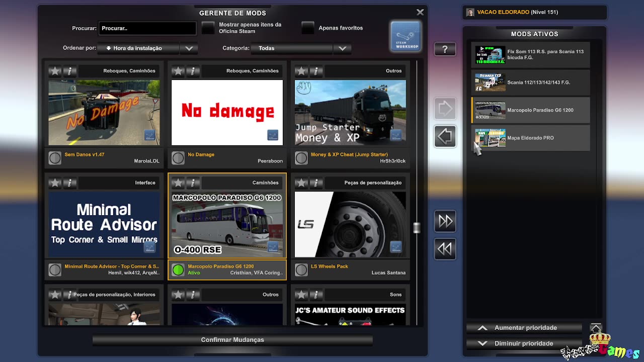644x362 pixels.
Task: Select Fix Som 113 R.S. active mod
Action: point(530,55)
